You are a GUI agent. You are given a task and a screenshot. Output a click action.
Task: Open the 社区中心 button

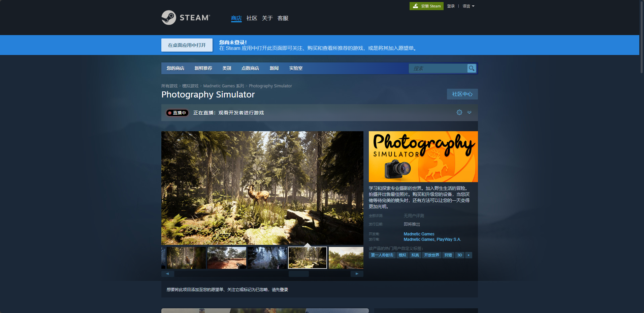[x=462, y=94]
